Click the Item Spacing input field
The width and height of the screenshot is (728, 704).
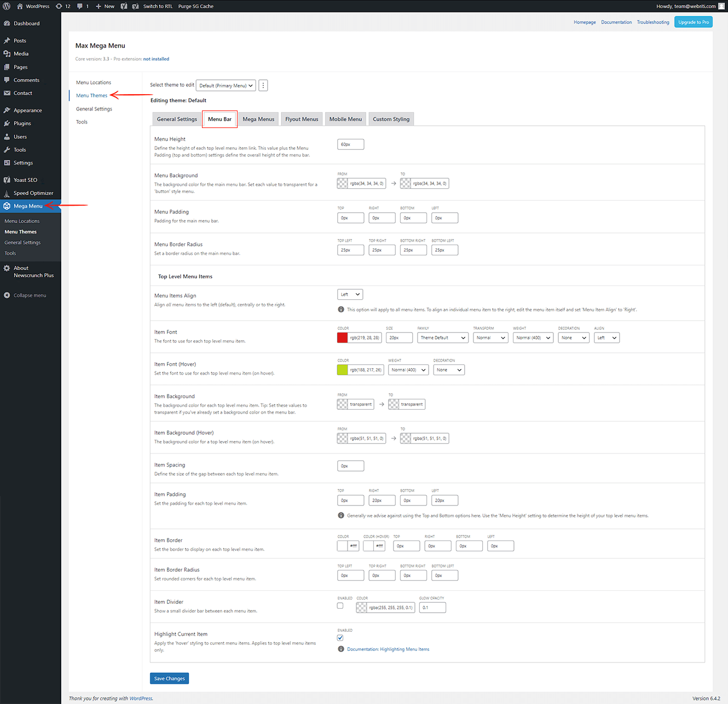click(x=351, y=466)
